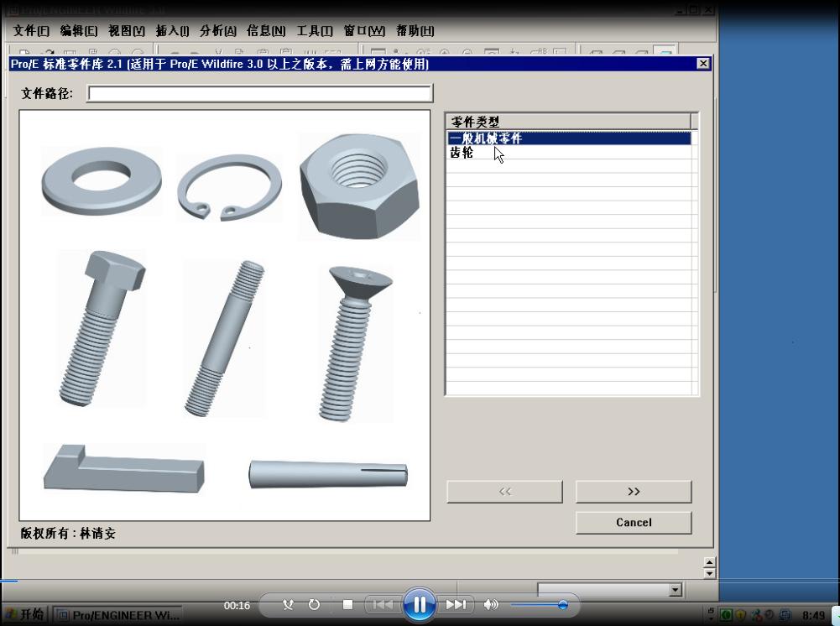This screenshot has height=626, width=840.
Task: Open the 文件(F) menu
Action: tap(31, 31)
